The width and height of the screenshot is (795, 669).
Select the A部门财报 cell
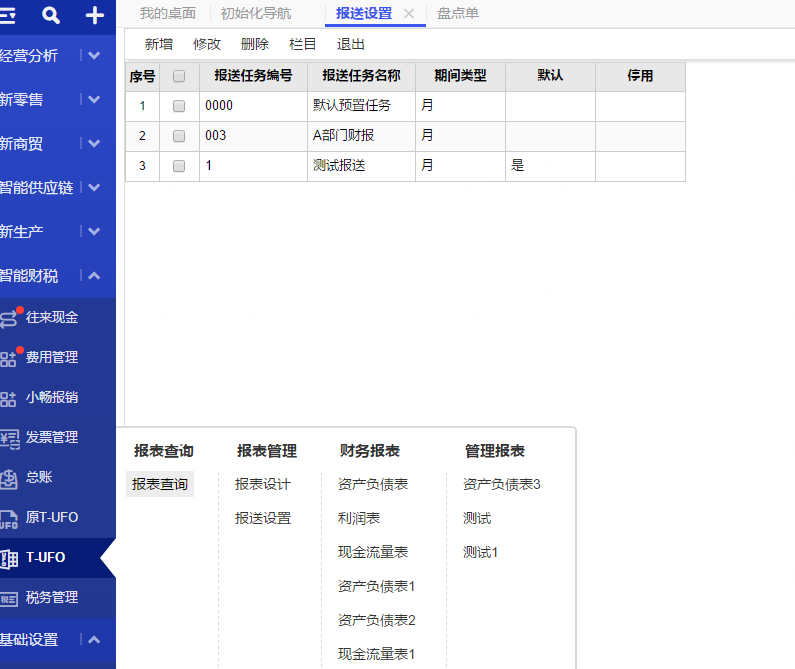pos(362,136)
